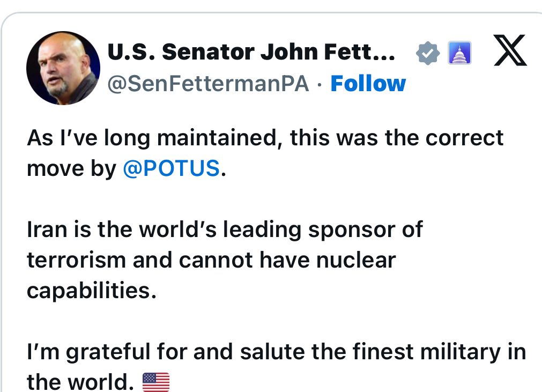The image size is (542, 392).
Task: Click the X logo icon
Action: [x=510, y=53]
